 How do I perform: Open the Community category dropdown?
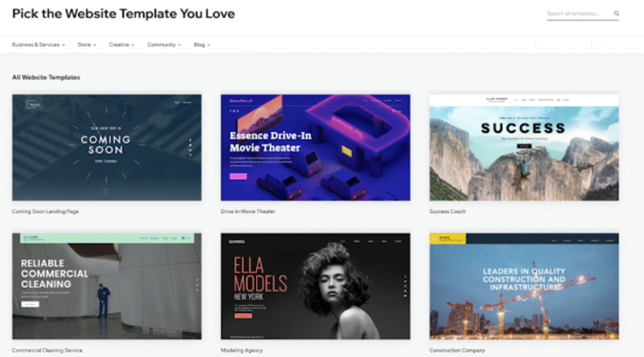coord(164,45)
